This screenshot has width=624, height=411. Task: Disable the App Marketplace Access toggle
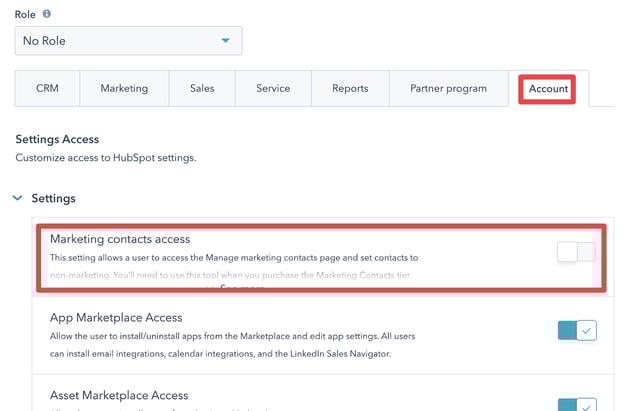tap(577, 331)
